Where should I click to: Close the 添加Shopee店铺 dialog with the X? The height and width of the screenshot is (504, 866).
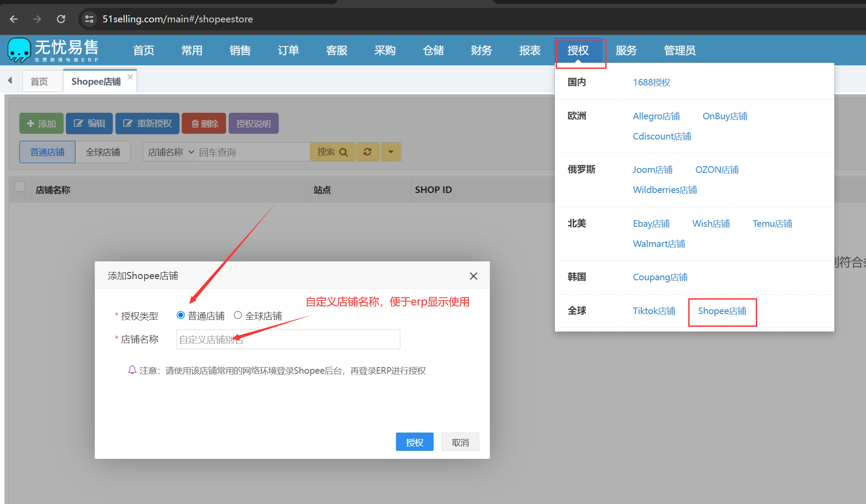pyautogui.click(x=473, y=276)
